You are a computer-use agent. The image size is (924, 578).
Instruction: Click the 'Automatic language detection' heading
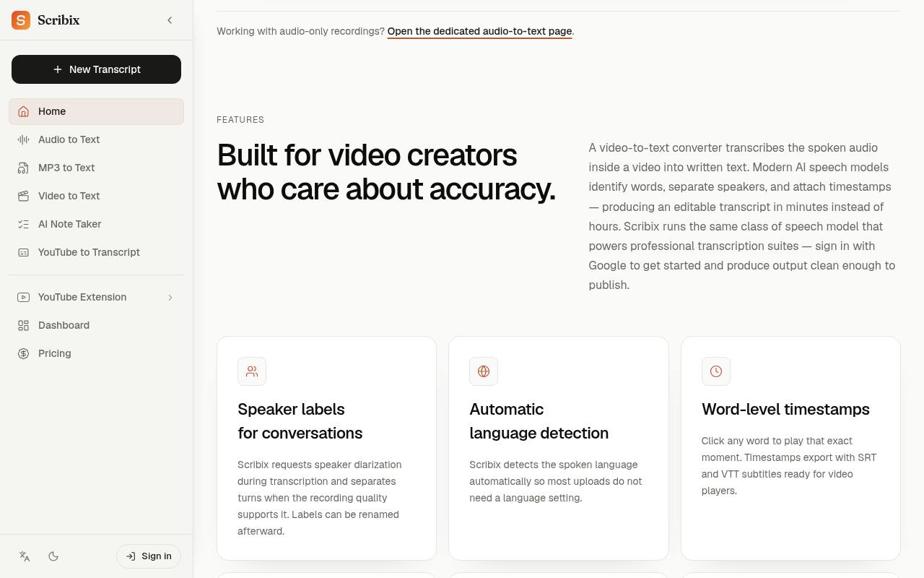tap(539, 421)
